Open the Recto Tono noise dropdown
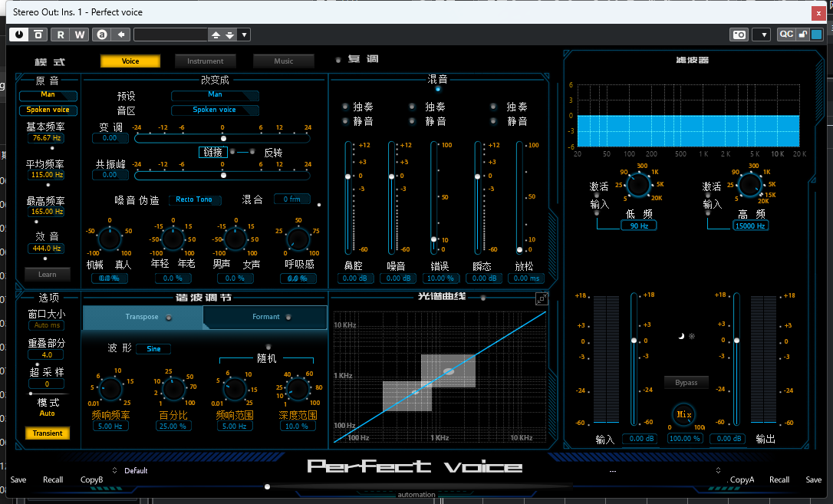 [195, 199]
